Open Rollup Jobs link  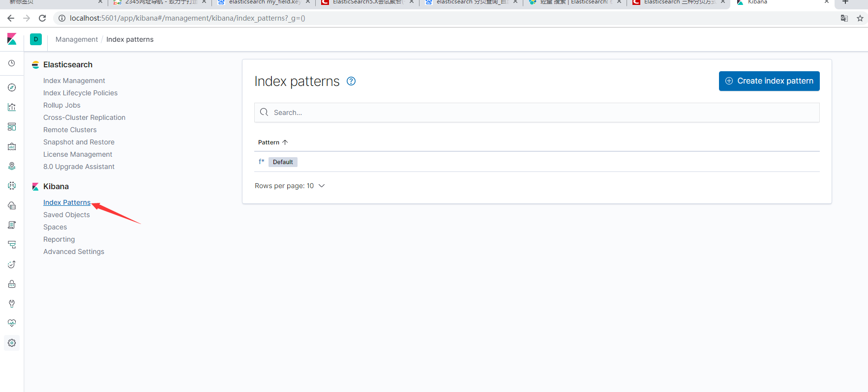coord(61,105)
